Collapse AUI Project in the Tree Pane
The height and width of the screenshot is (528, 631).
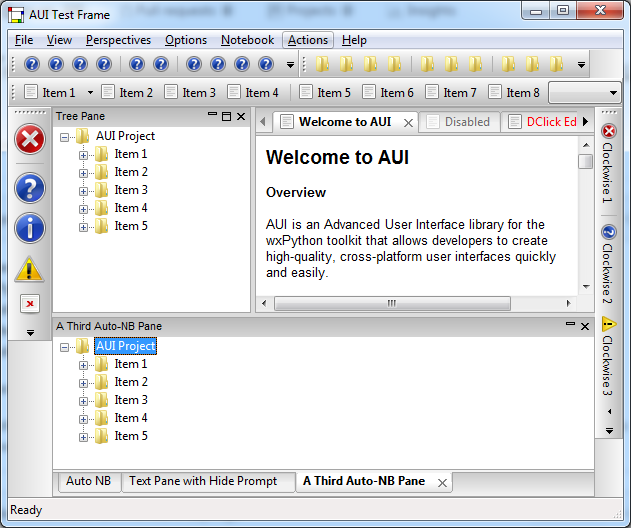point(64,138)
